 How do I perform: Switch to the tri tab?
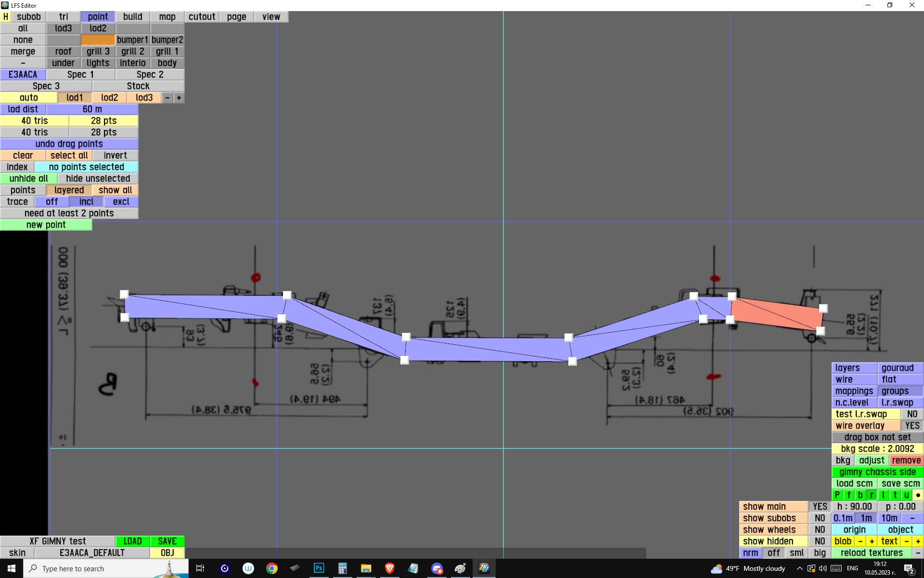point(64,16)
